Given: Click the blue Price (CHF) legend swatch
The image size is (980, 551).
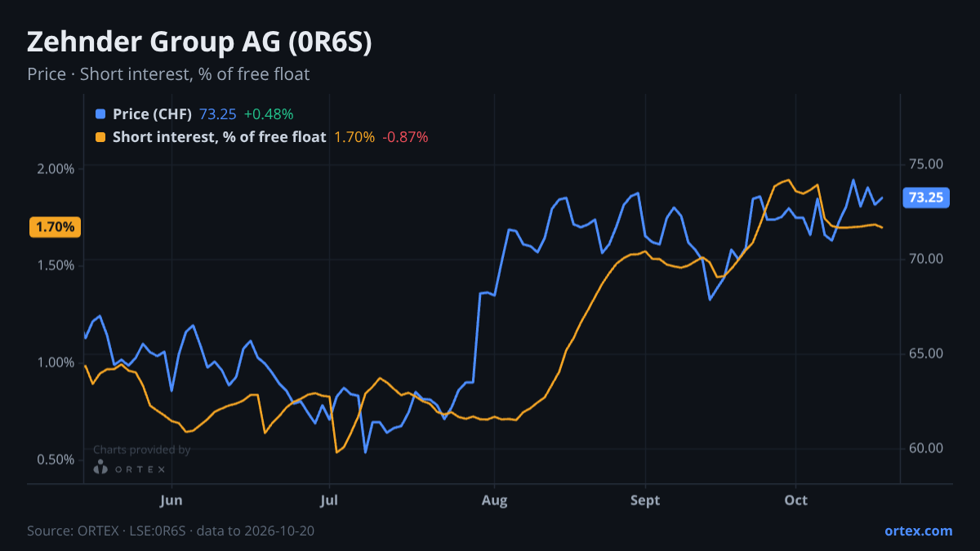Looking at the screenshot, I should coord(100,114).
